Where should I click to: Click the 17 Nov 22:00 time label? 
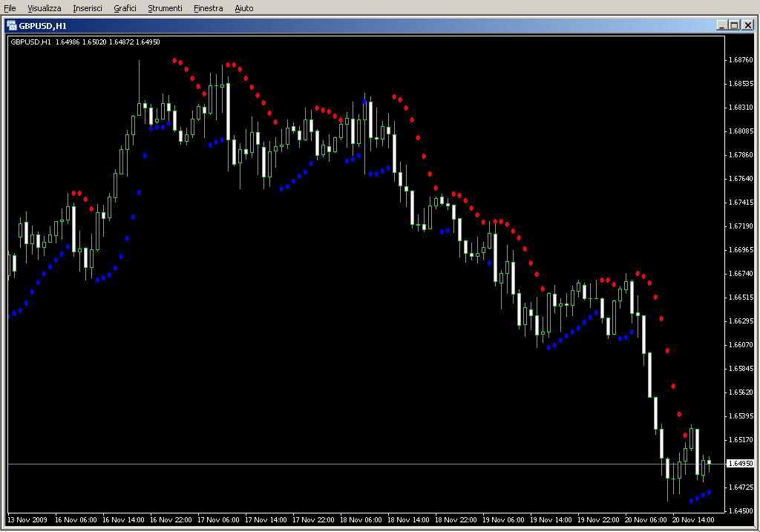tap(313, 520)
